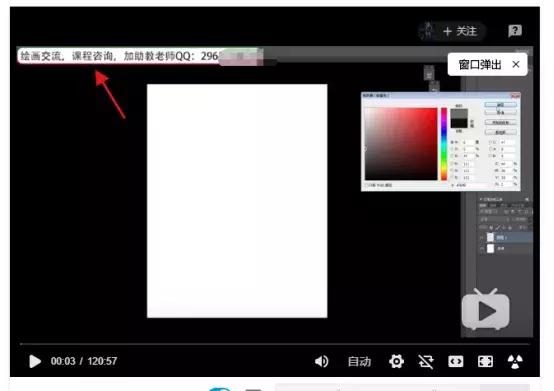Tick the only web colors checkbox
This screenshot has width=554, height=391.
tap(367, 185)
